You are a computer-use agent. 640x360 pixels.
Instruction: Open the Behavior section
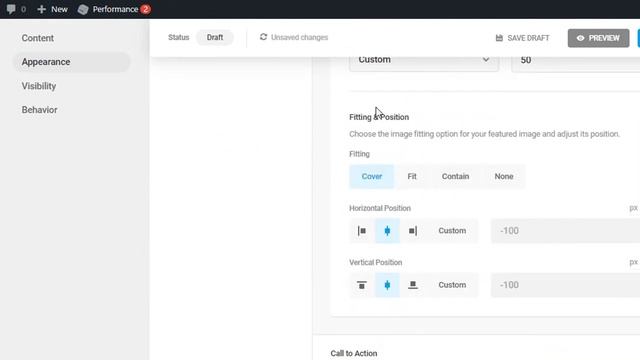click(x=40, y=110)
